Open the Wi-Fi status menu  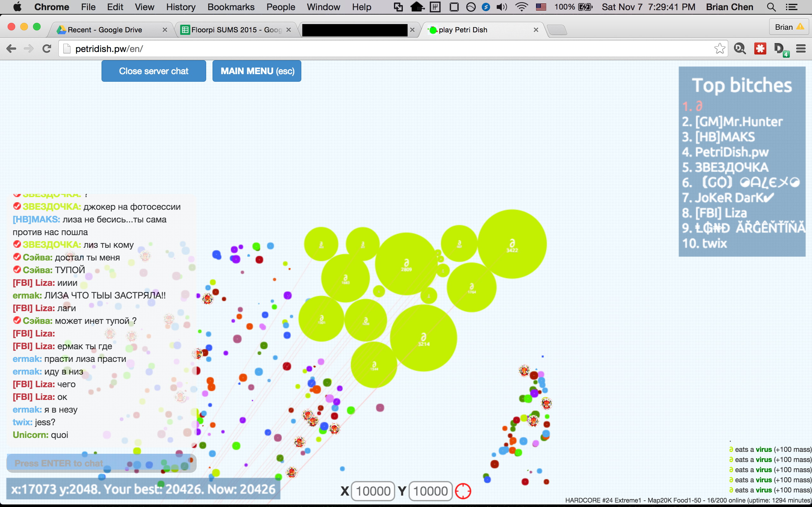click(521, 7)
